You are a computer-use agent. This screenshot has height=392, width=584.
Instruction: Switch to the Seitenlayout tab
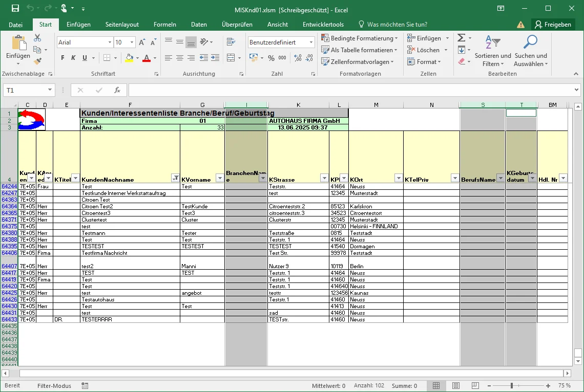(x=122, y=25)
